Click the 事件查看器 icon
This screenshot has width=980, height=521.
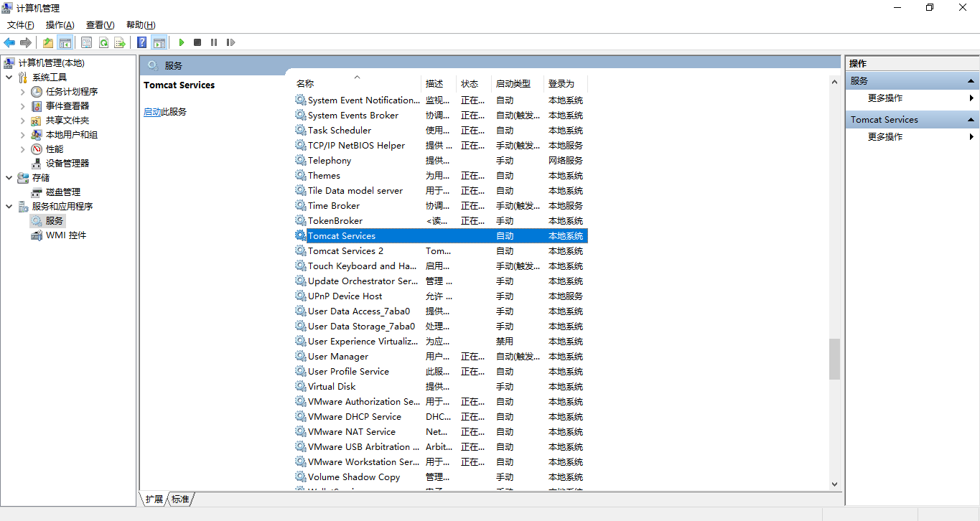pos(37,106)
